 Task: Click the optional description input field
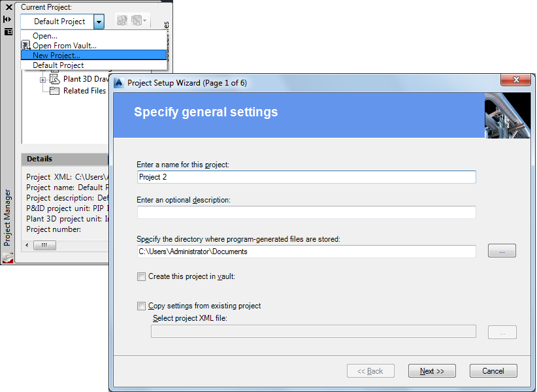point(306,212)
